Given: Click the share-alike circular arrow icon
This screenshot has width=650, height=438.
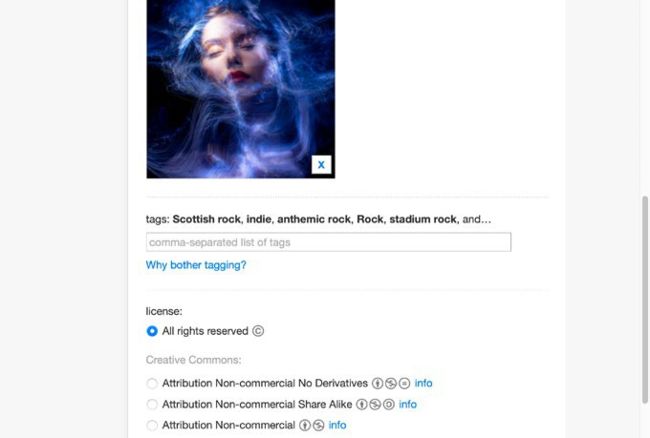Looking at the screenshot, I should [x=389, y=404].
